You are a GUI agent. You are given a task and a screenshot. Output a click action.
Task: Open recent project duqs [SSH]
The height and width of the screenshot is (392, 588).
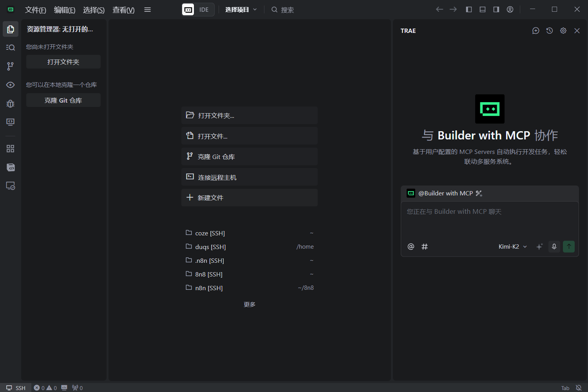pos(250,247)
